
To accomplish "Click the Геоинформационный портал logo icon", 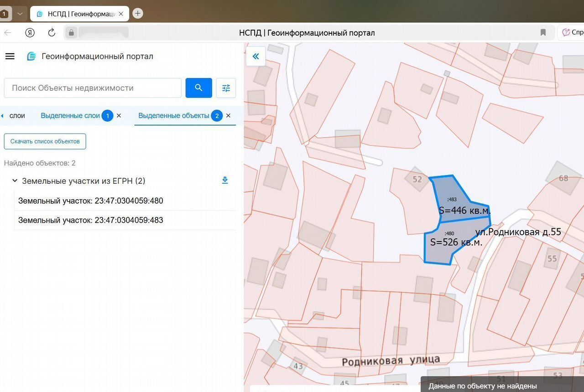I will [x=31, y=57].
